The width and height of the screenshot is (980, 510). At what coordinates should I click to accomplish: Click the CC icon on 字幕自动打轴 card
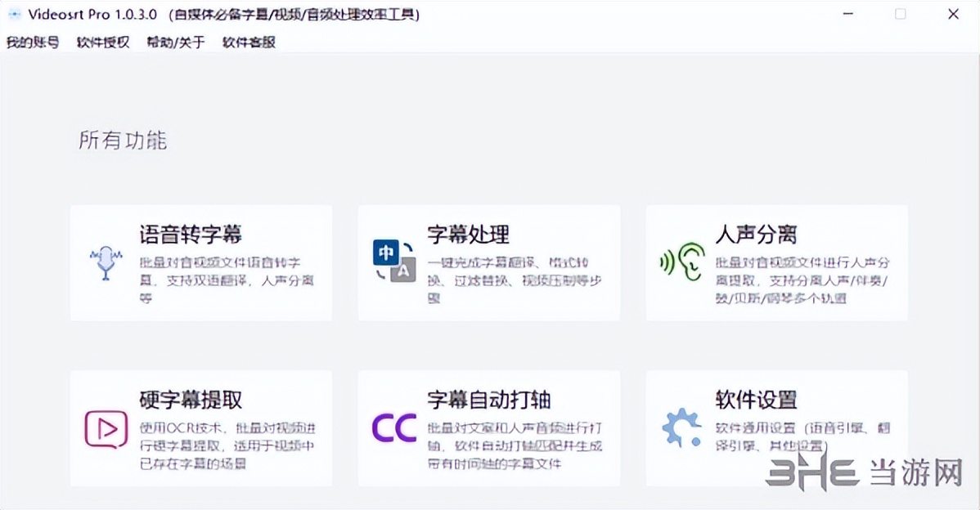point(393,428)
